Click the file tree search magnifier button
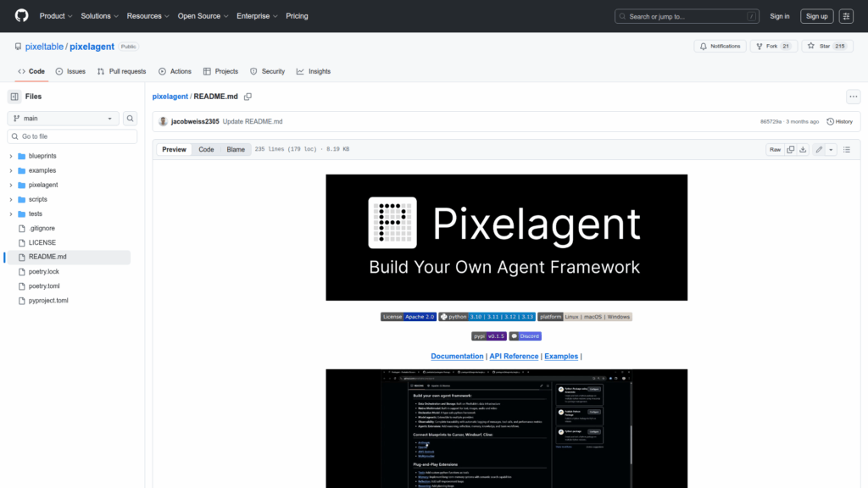The image size is (868, 488). pos(131,119)
